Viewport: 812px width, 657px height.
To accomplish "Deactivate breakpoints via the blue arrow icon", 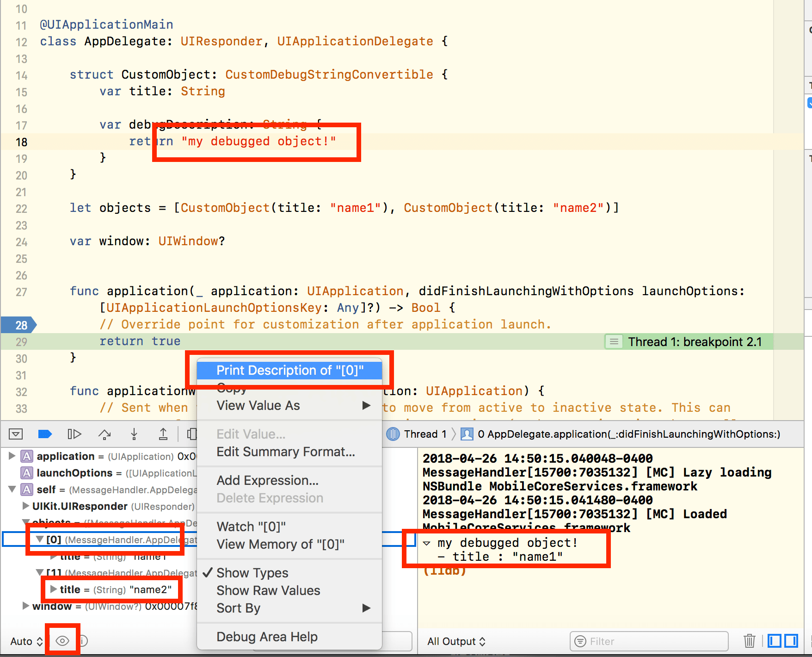I will 45,434.
